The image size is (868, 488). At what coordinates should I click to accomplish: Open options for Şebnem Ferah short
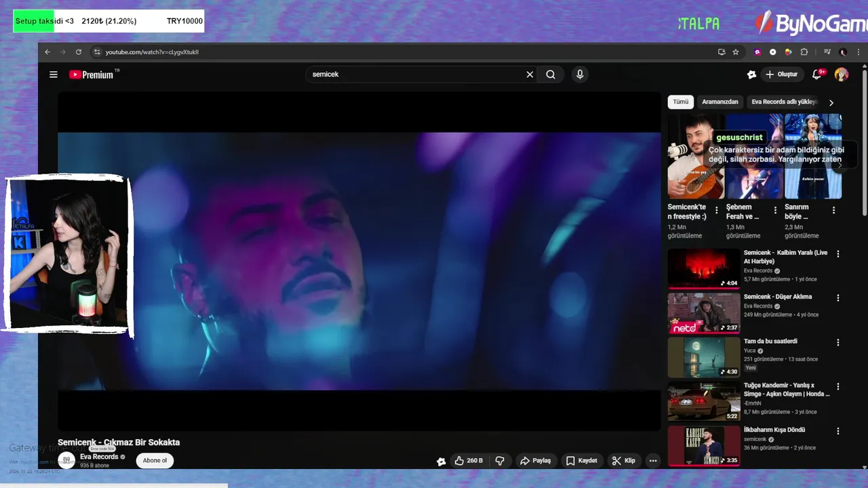[x=775, y=211]
